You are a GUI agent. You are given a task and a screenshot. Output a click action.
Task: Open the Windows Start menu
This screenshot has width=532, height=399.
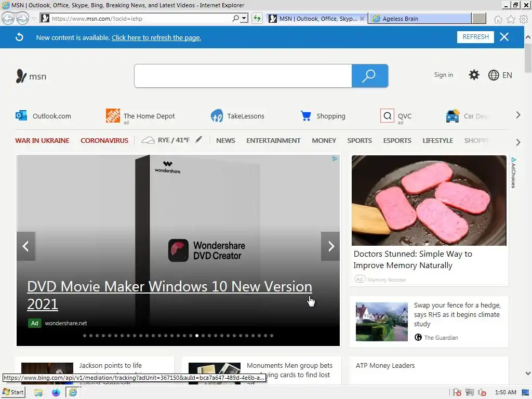pos(13,392)
